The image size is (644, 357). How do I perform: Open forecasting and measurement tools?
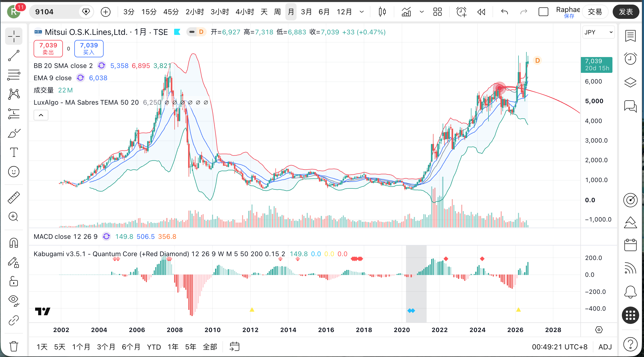click(14, 114)
